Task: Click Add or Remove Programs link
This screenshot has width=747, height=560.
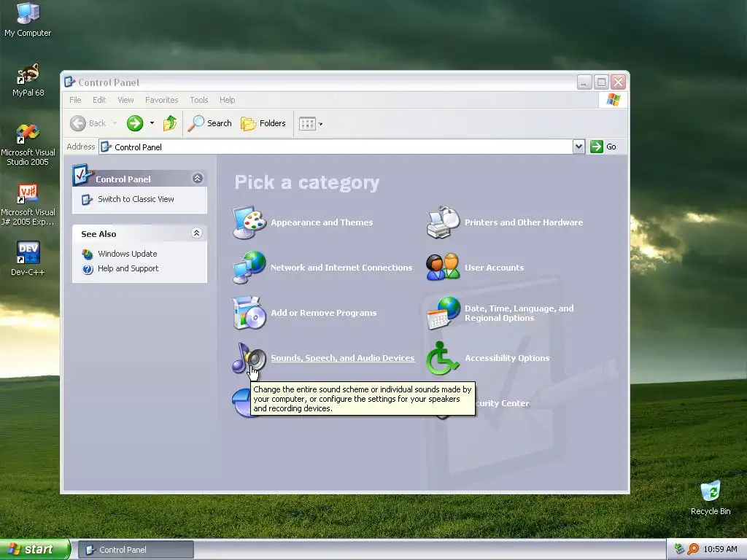Action: click(324, 313)
